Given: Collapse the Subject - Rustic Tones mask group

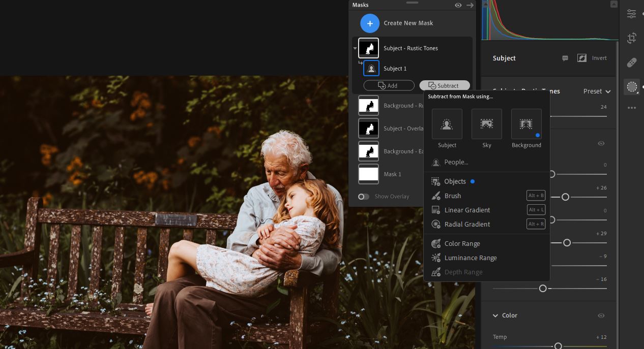Looking at the screenshot, I should pos(355,48).
